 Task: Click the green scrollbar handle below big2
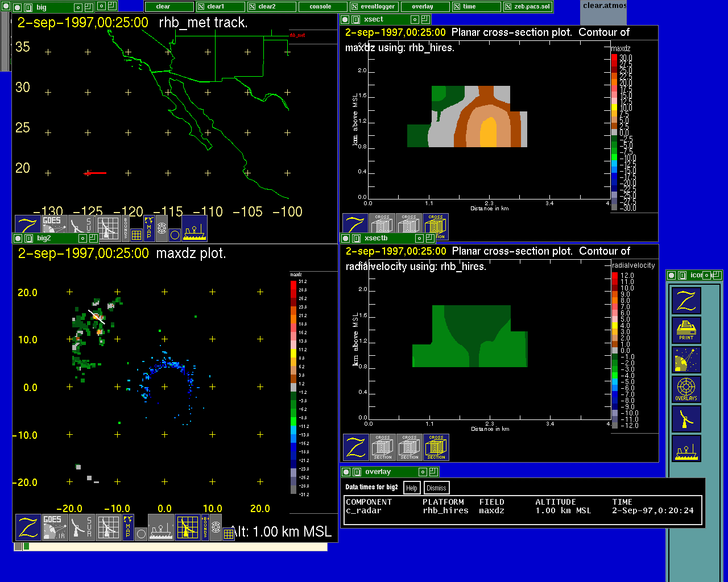pyautogui.click(x=26, y=546)
